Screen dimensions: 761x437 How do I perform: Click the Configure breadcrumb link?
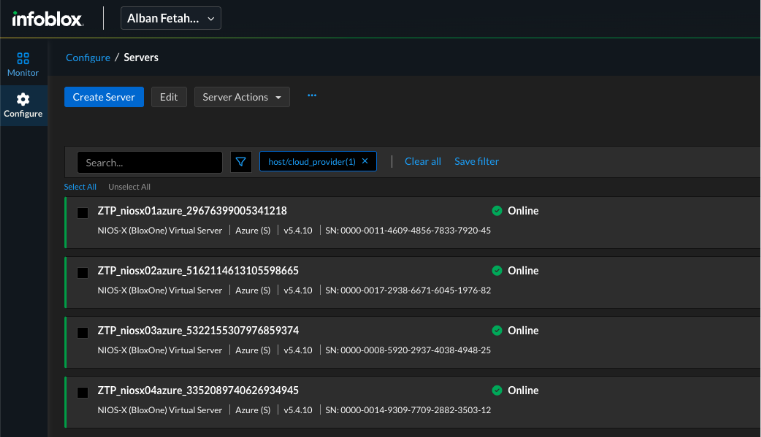point(88,57)
